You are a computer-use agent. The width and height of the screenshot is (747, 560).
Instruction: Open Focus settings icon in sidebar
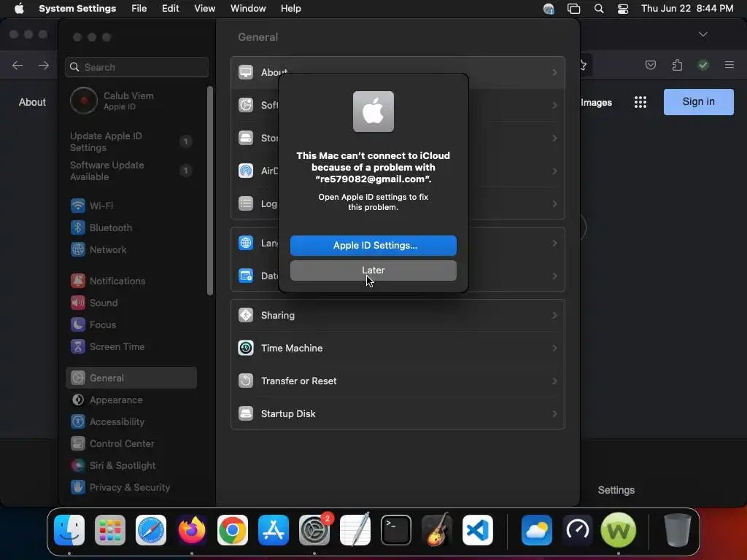pyautogui.click(x=77, y=324)
